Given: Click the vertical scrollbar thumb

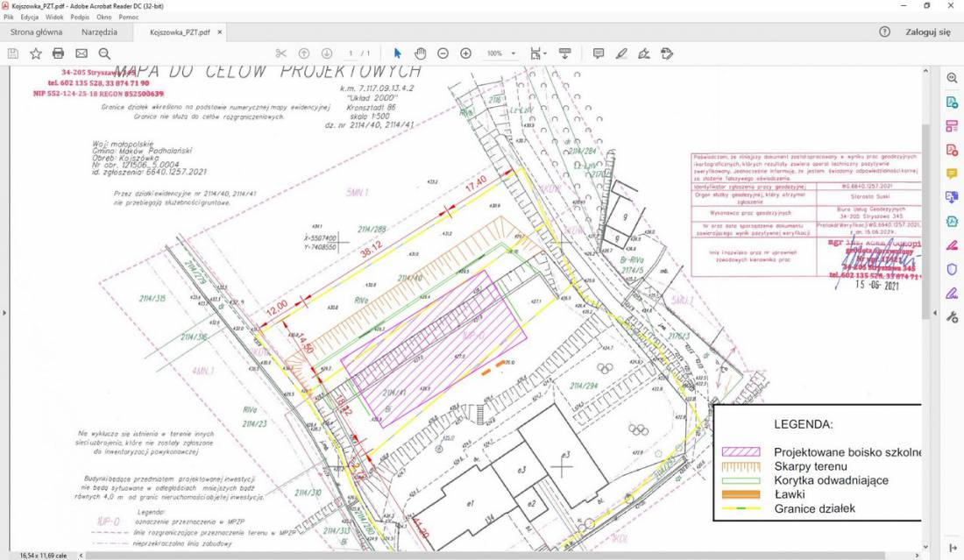Looking at the screenshot, I should pyautogui.click(x=926, y=222).
